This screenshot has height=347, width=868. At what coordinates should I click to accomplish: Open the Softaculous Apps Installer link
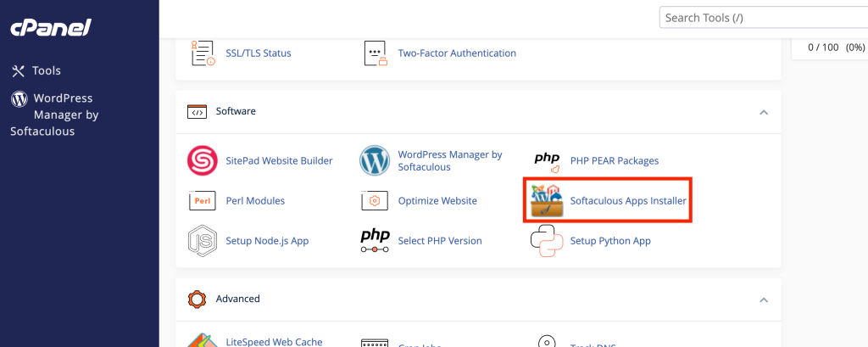(x=627, y=201)
